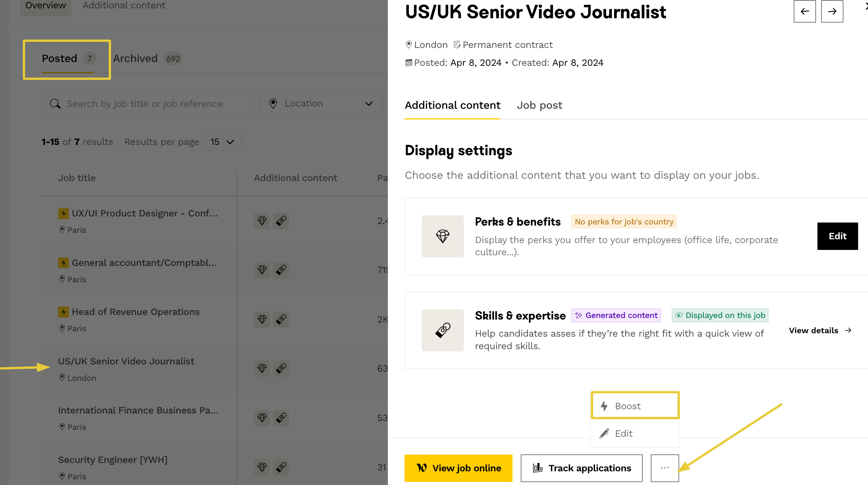Switch to the Job post tab
The image size is (868, 485).
click(x=539, y=105)
